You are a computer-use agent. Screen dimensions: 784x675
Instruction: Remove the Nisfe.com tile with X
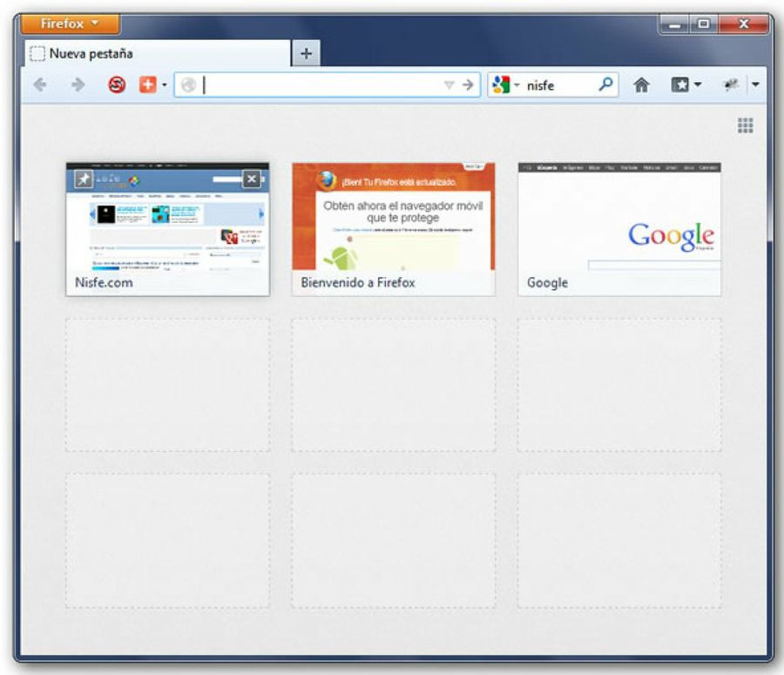click(251, 179)
